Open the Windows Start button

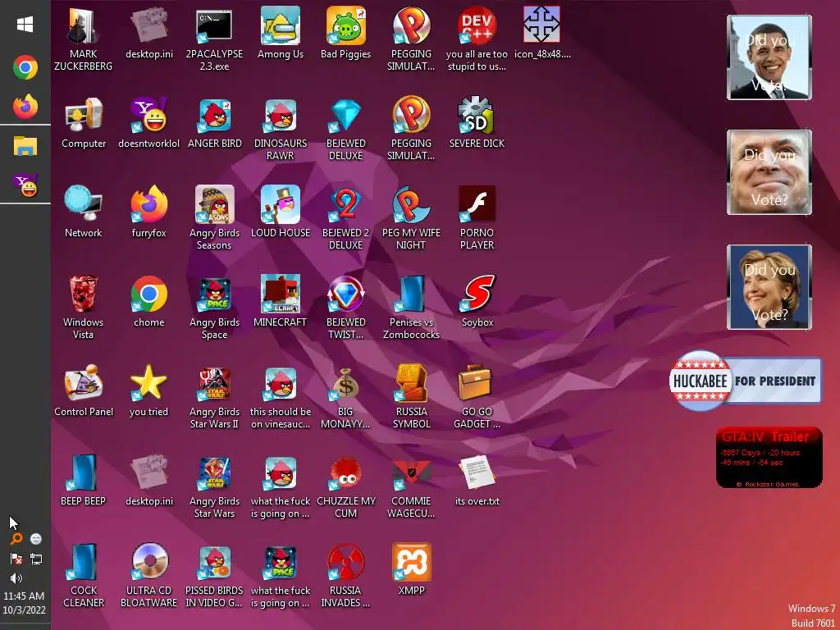(x=25, y=24)
